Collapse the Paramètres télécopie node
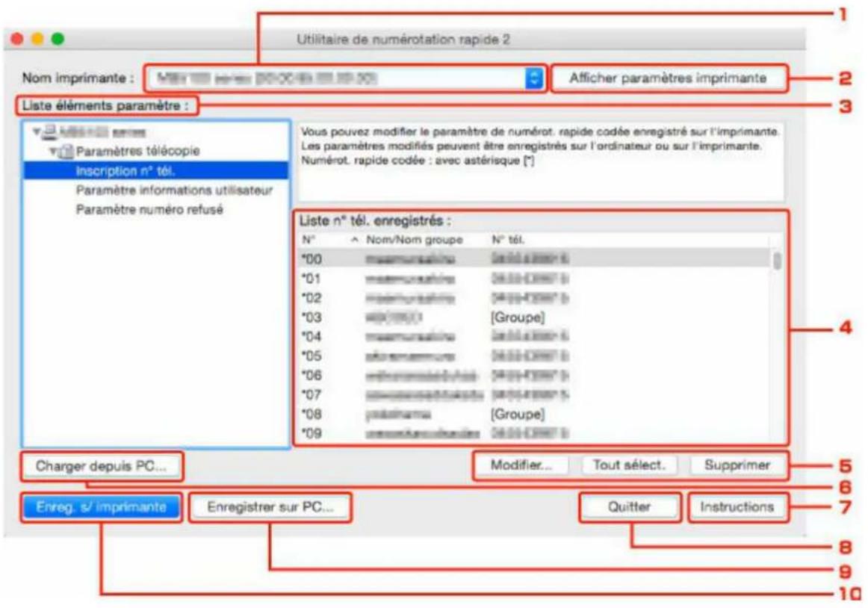 [x=53, y=151]
